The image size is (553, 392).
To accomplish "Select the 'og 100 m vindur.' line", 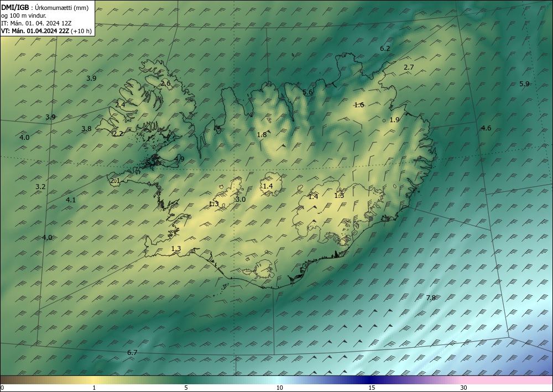I will (24, 15).
